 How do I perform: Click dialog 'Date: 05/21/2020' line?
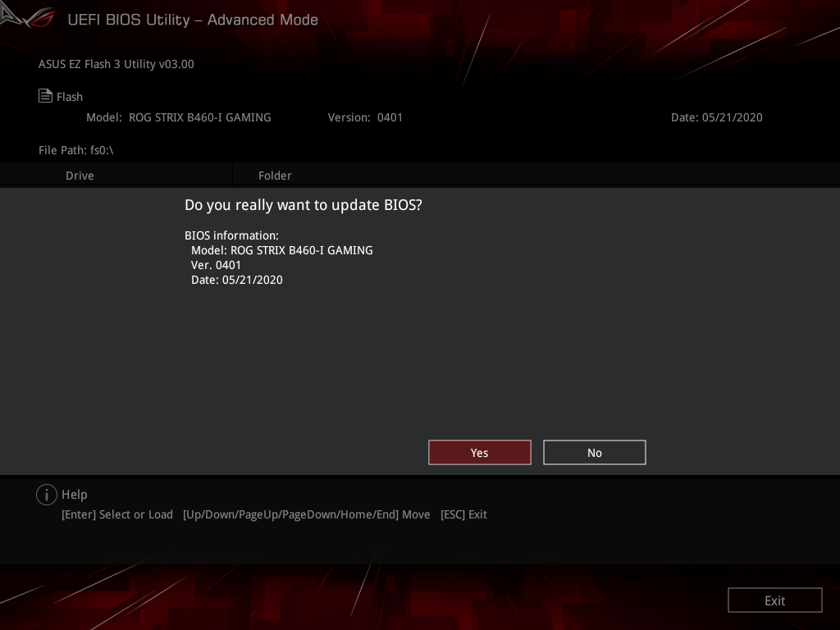(237, 280)
